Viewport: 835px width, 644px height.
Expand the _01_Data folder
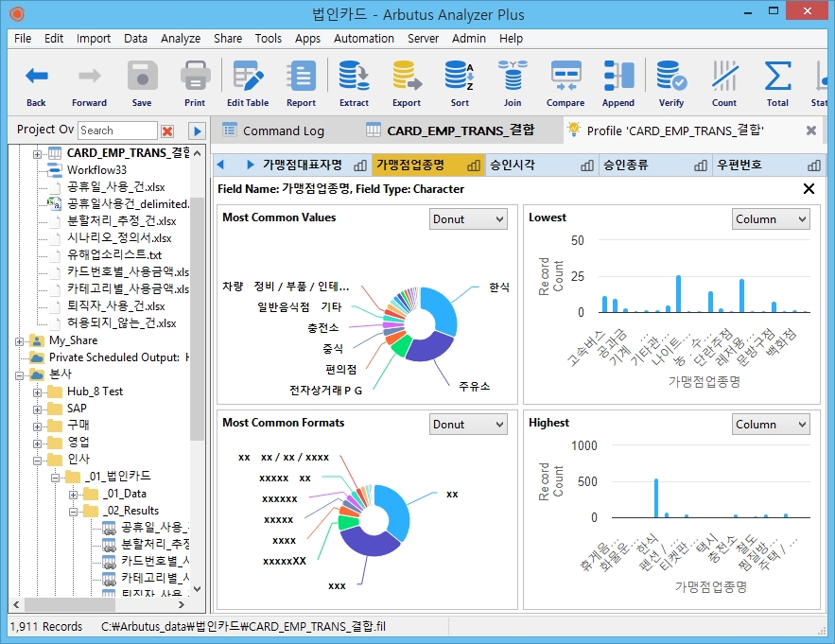(x=73, y=495)
